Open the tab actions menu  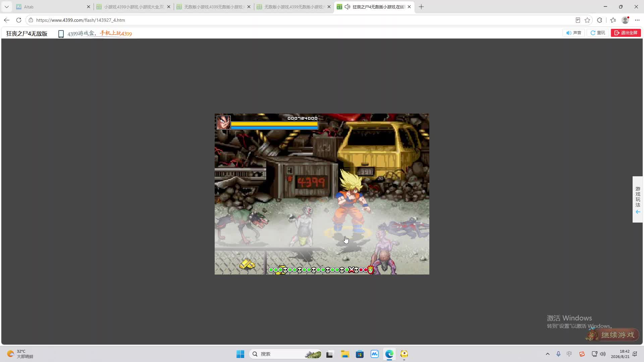[7, 7]
